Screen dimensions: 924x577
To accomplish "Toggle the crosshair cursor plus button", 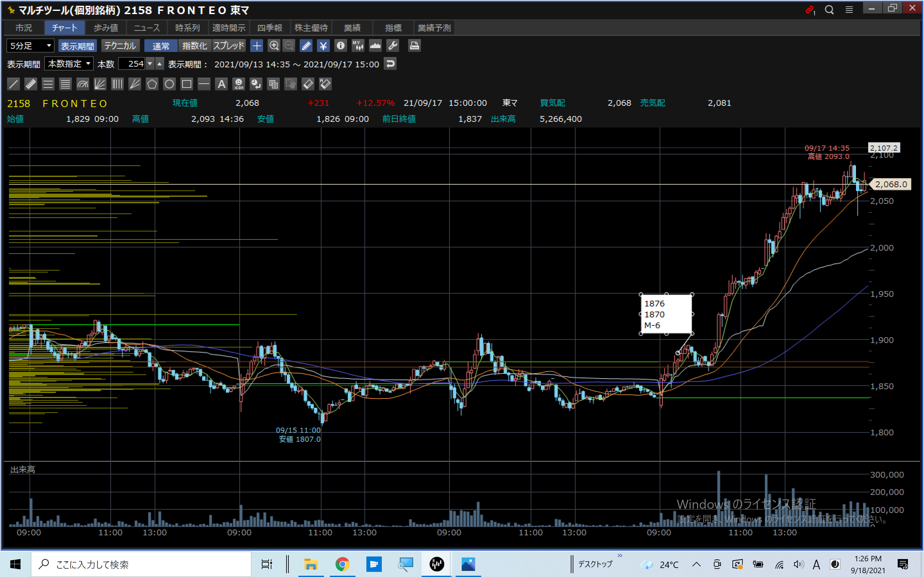I will (x=257, y=46).
